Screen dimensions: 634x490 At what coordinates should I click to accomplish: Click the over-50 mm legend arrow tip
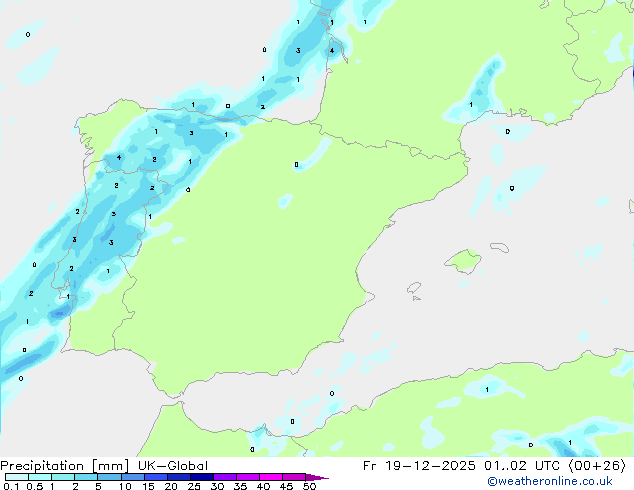click(317, 477)
